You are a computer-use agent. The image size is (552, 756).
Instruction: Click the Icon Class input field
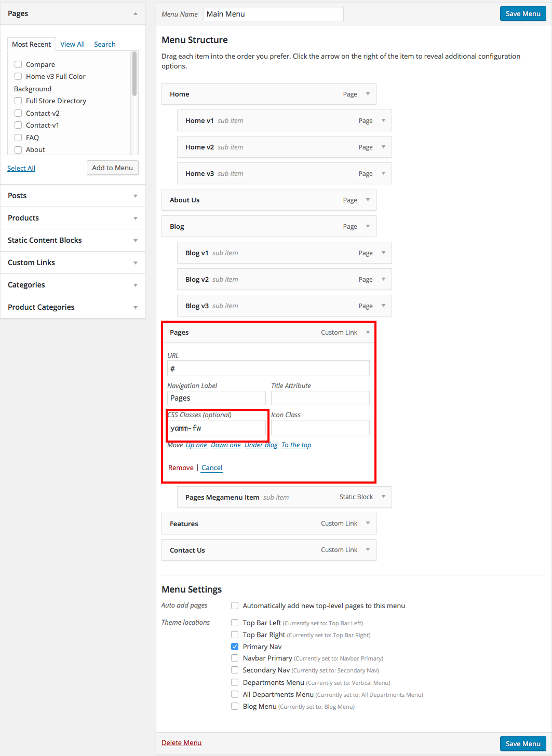click(320, 428)
